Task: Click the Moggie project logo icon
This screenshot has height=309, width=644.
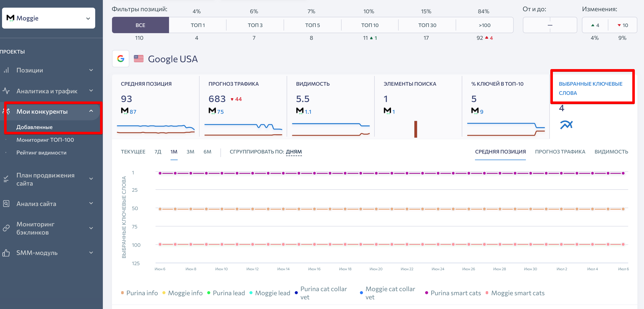Action: (x=10, y=18)
